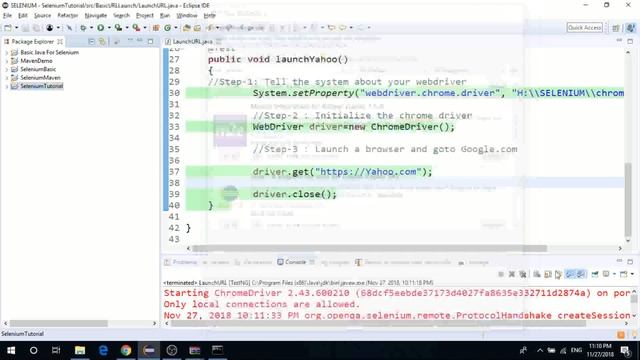Open Task View in taskbar
Screen dimensions: 640x360
pyautogui.click(x=56, y=350)
